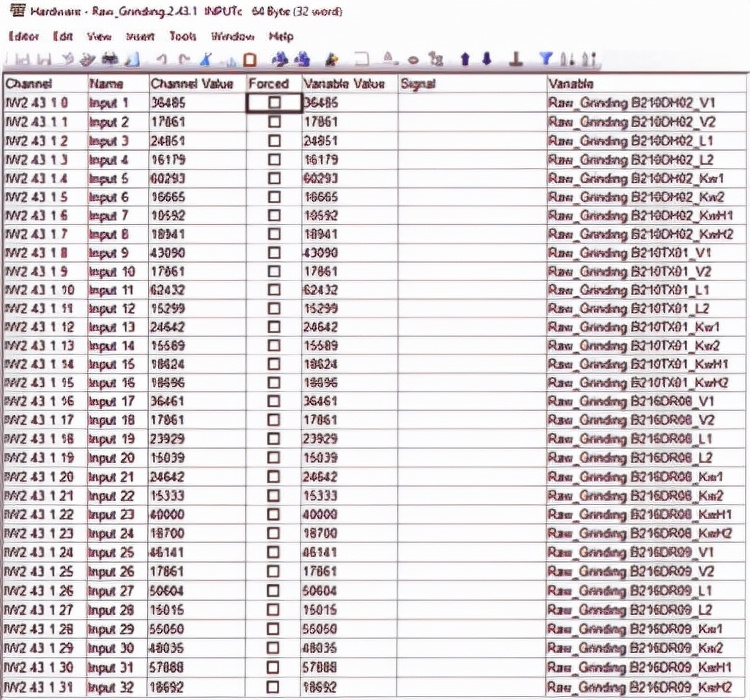Select the Input 20 name cell
The image size is (750, 700).
(x=118, y=457)
